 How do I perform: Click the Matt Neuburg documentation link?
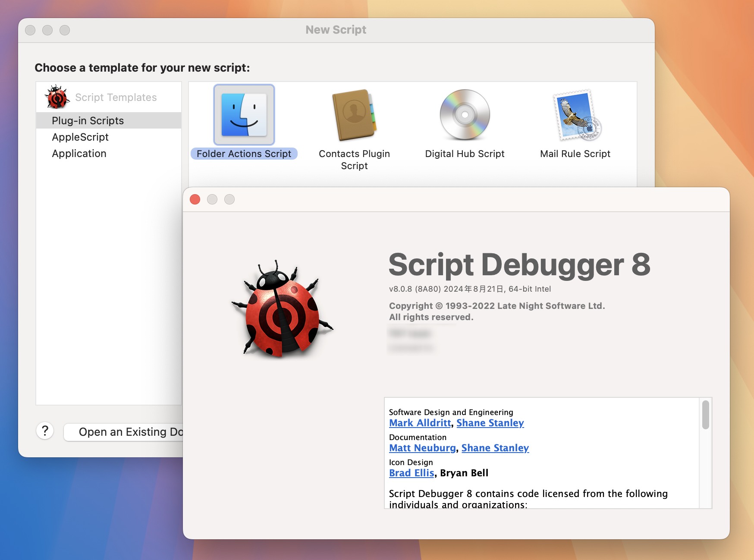coord(422,448)
